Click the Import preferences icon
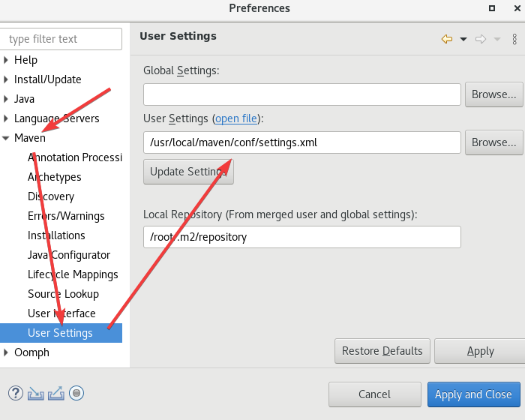525x420 pixels. click(x=35, y=394)
